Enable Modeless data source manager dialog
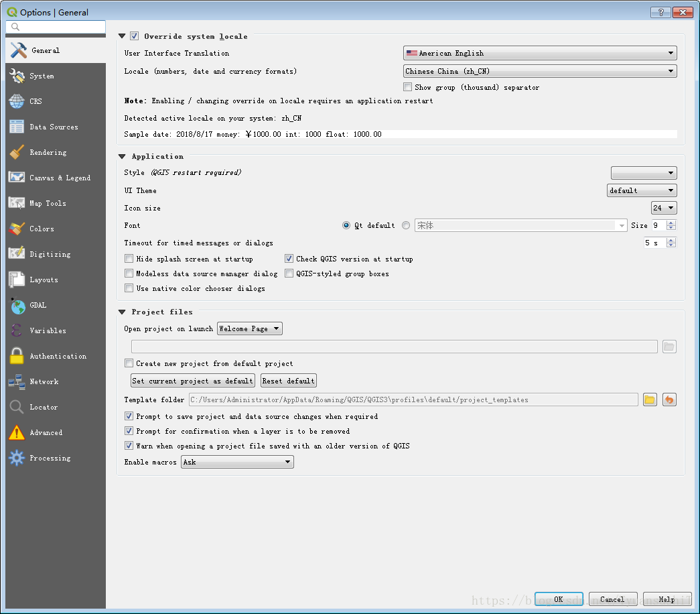Image resolution: width=700 pixels, height=614 pixels. point(129,273)
